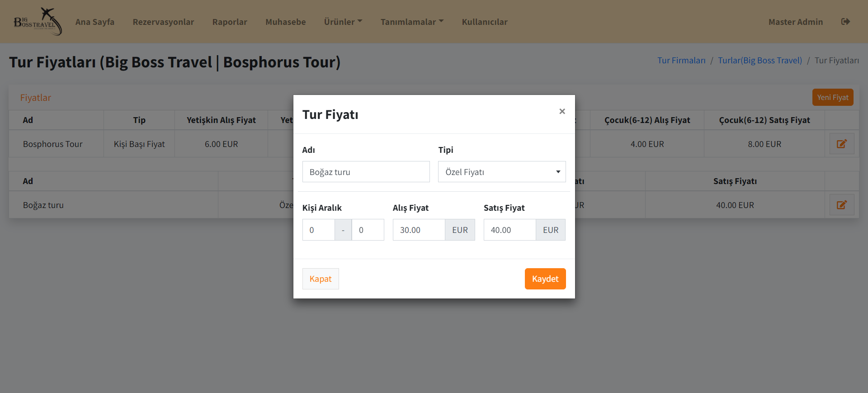Image resolution: width=868 pixels, height=393 pixels.
Task: Click the Tur Fiyatları breadcrumb text
Action: pyautogui.click(x=837, y=61)
